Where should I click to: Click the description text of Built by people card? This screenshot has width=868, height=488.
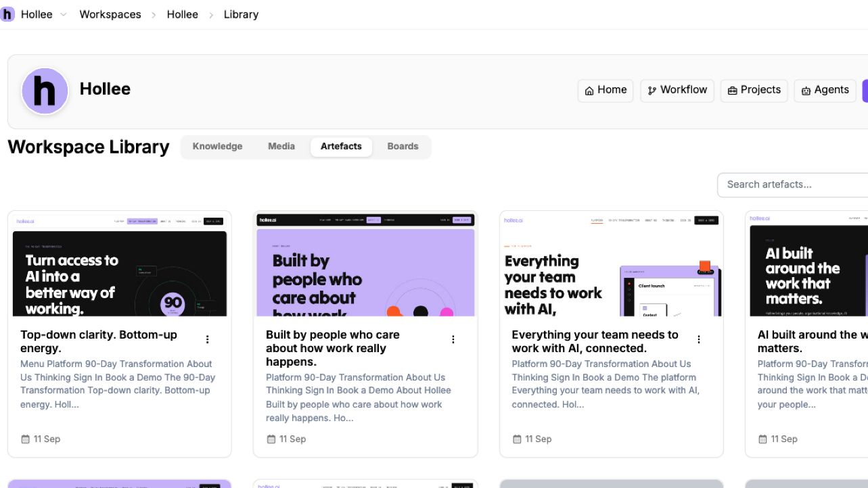(358, 397)
